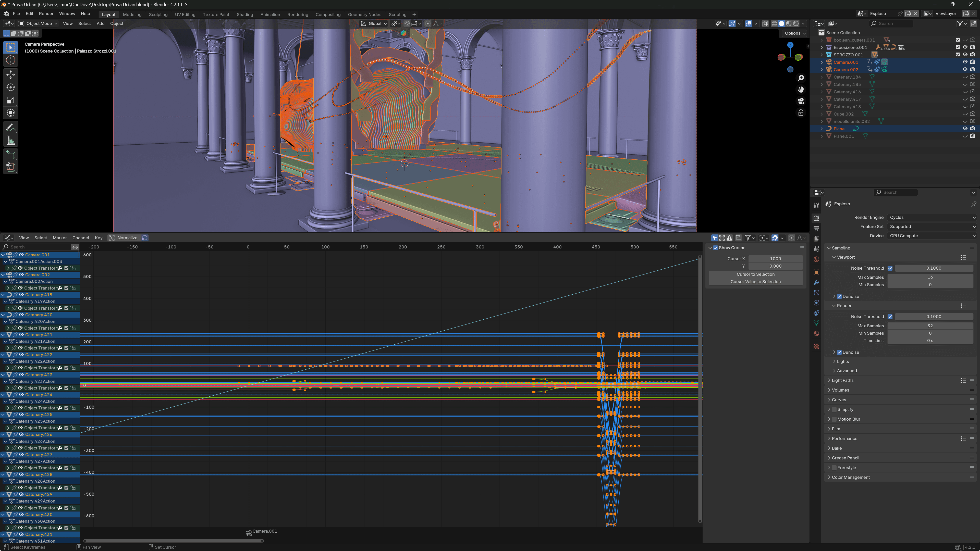980x551 pixels.
Task: Select the Measure tool
Action: point(11,141)
